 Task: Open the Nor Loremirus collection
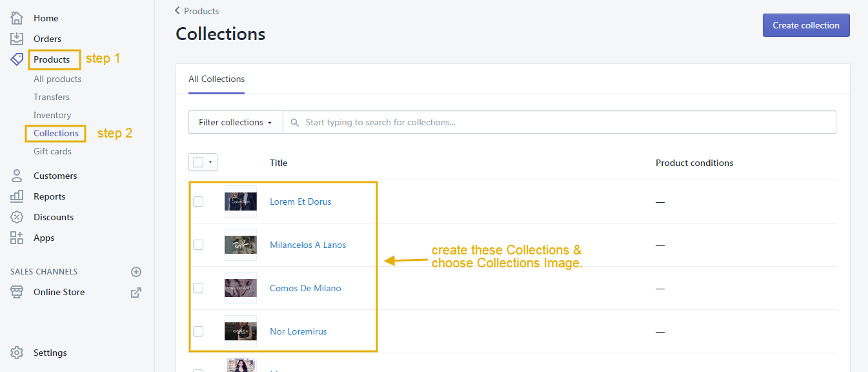pyautogui.click(x=298, y=331)
